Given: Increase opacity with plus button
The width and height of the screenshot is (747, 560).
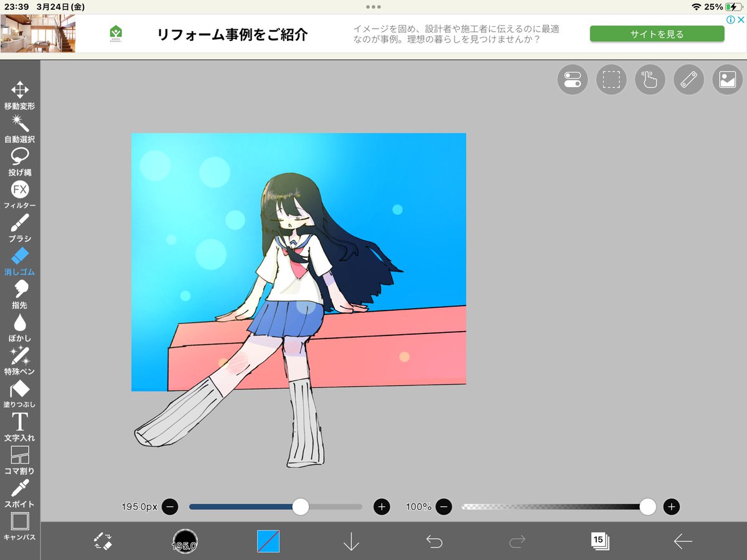Looking at the screenshot, I should (x=671, y=506).
